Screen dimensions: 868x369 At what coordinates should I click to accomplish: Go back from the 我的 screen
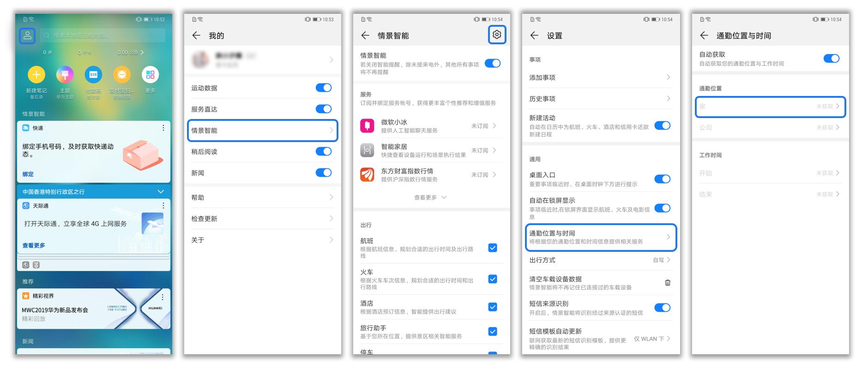196,36
